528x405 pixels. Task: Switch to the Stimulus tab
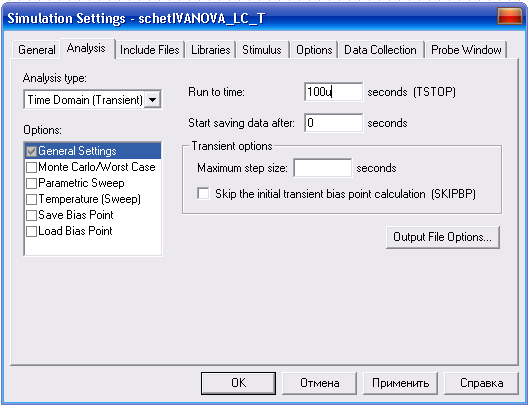click(x=262, y=50)
